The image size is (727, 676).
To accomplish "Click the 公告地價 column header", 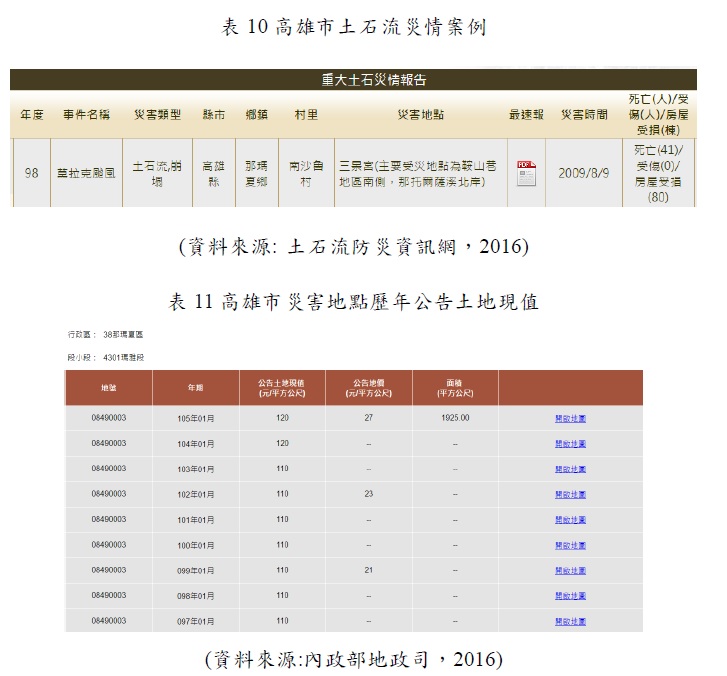I will click(x=370, y=386).
